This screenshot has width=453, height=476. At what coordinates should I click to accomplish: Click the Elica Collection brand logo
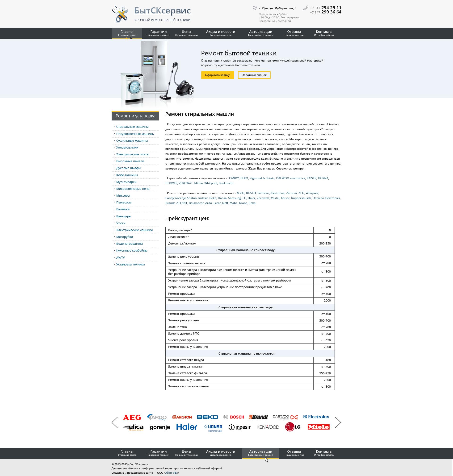pyautogui.click(x=133, y=428)
